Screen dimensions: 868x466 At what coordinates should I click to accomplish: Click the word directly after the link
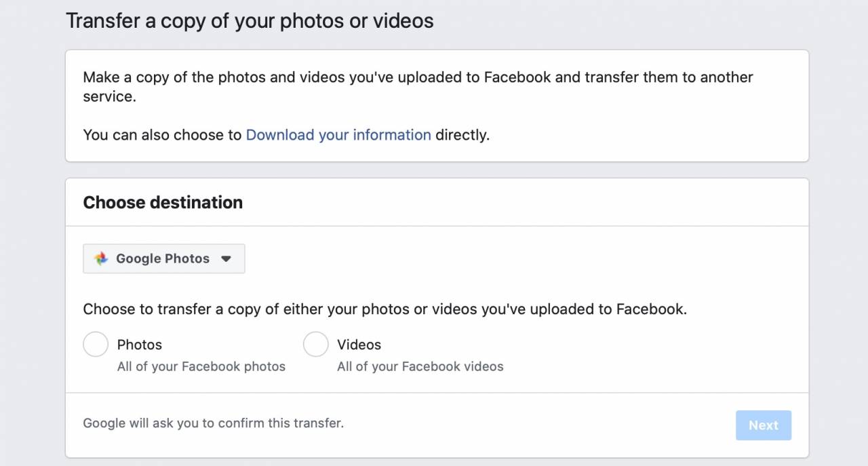(462, 135)
